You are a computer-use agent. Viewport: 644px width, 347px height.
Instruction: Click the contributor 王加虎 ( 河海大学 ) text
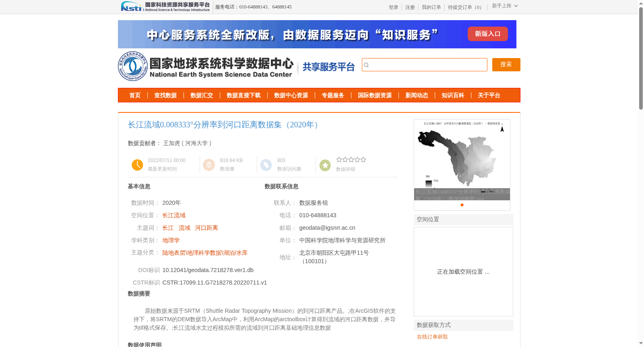tap(187, 143)
